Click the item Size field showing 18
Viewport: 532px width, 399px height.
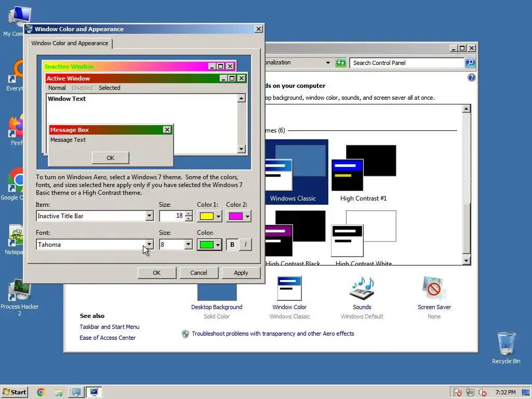(172, 216)
